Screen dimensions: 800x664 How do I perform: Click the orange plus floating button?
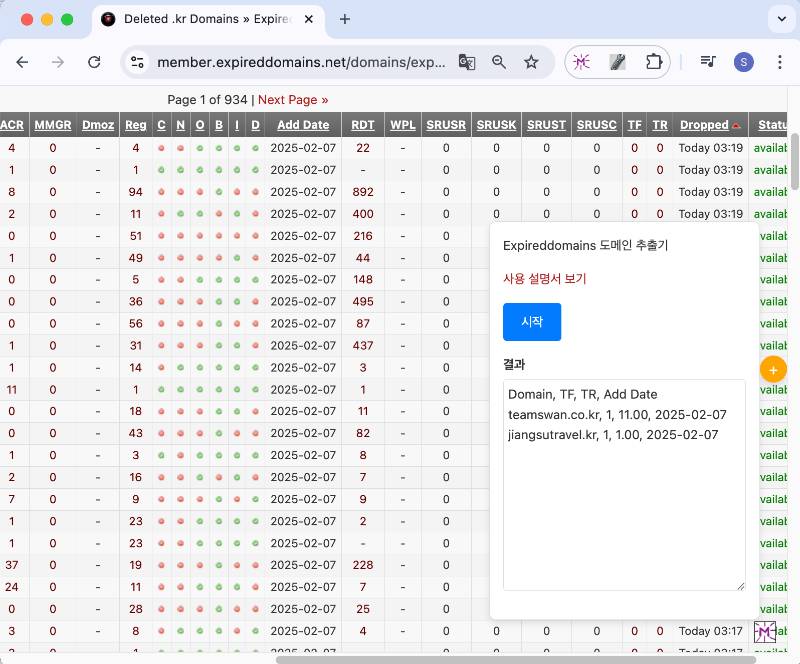[773, 369]
